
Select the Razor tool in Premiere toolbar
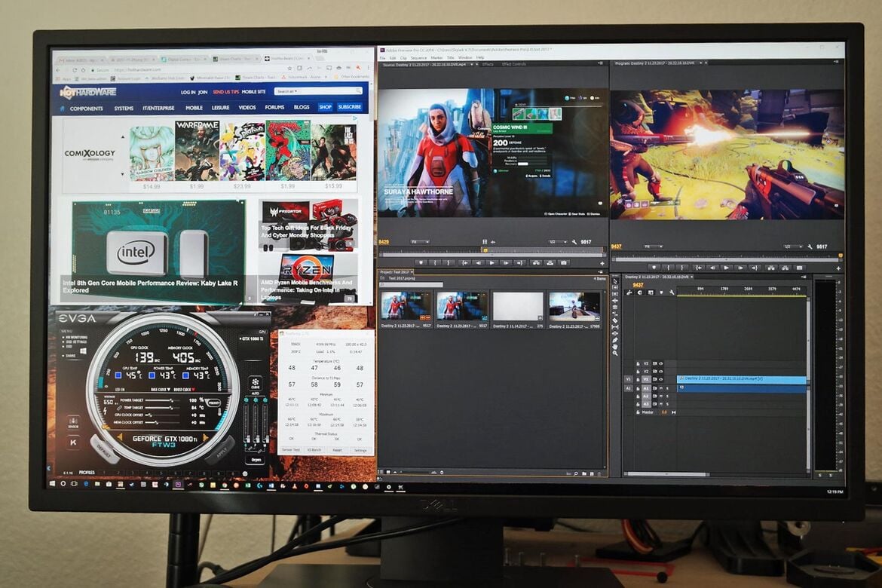tap(615, 320)
